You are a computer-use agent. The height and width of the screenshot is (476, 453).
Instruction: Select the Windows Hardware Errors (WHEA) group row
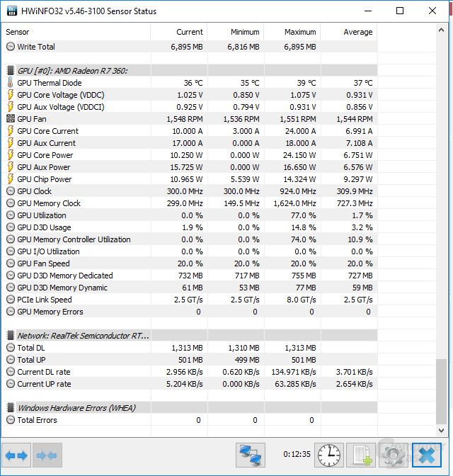(x=190, y=408)
